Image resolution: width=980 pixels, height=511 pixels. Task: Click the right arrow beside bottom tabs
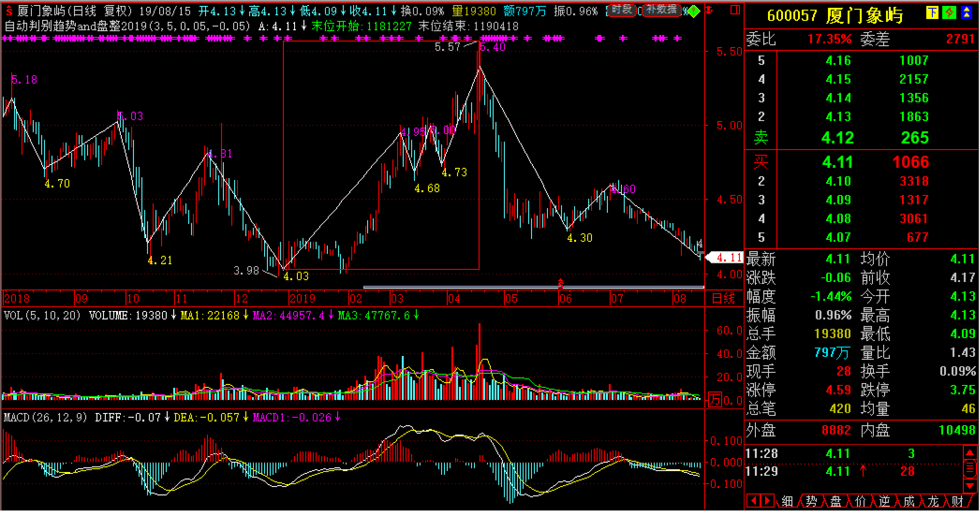767,500
